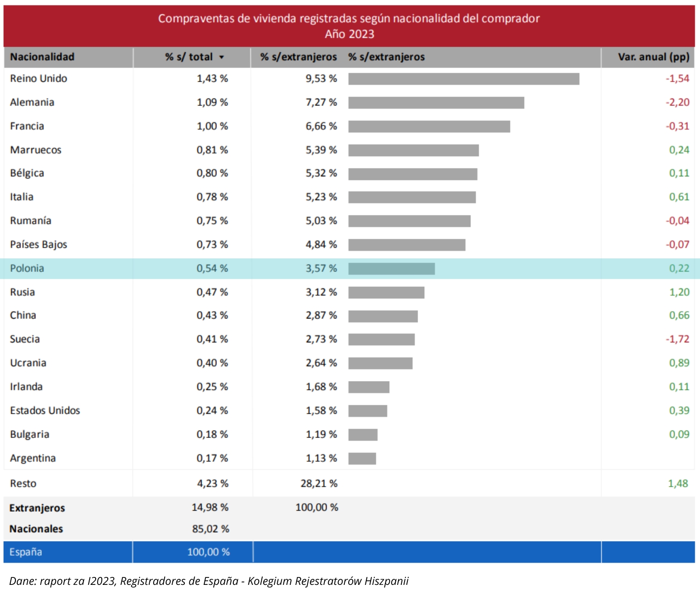This screenshot has height=597, width=700.
Task: Click Rusia's annual variation value 1,20
Action: 679,292
